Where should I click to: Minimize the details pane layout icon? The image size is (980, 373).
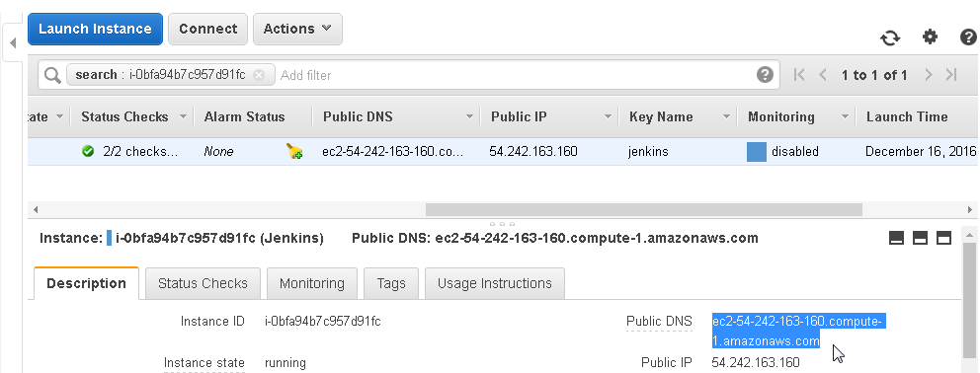896,238
